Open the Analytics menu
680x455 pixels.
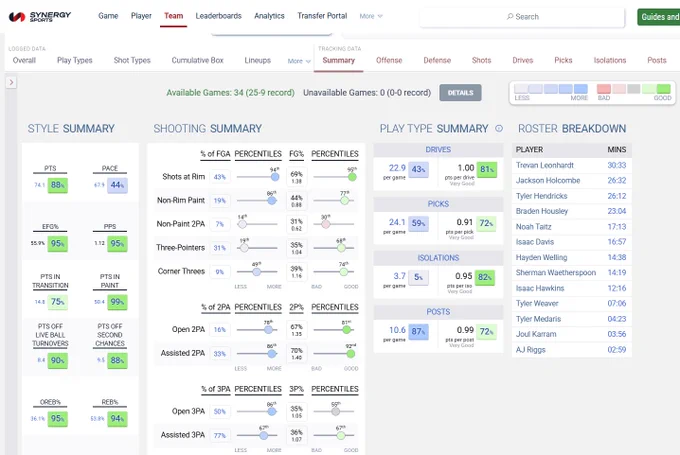pyautogui.click(x=269, y=16)
